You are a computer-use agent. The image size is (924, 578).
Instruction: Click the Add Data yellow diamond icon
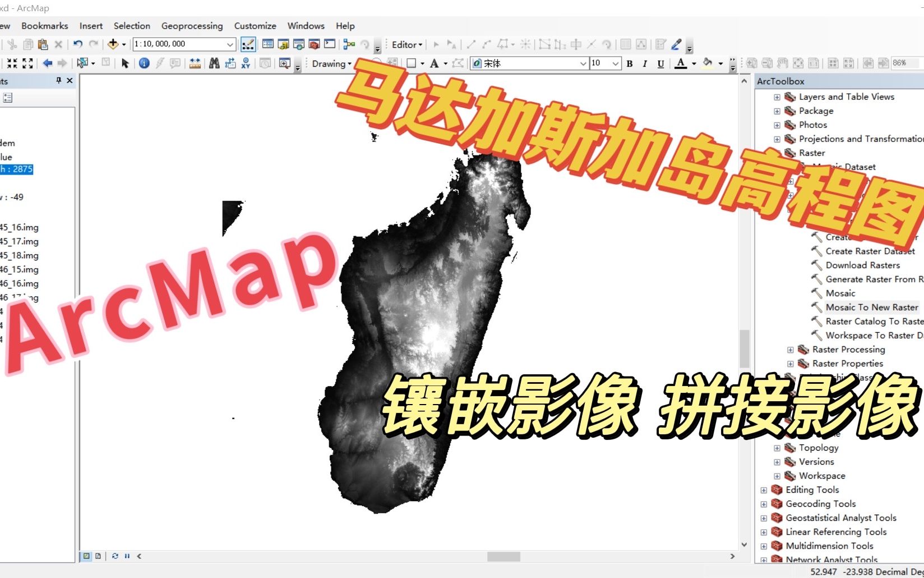pos(113,44)
